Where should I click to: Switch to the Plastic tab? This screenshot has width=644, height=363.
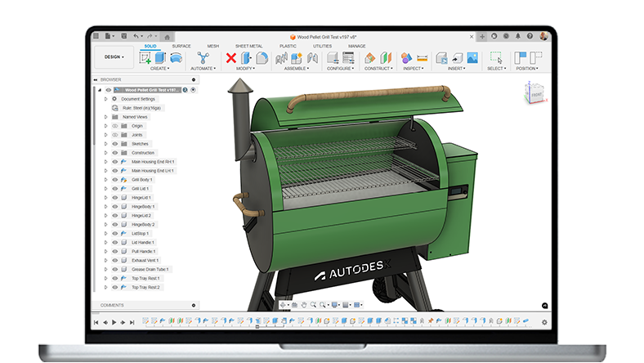(288, 46)
